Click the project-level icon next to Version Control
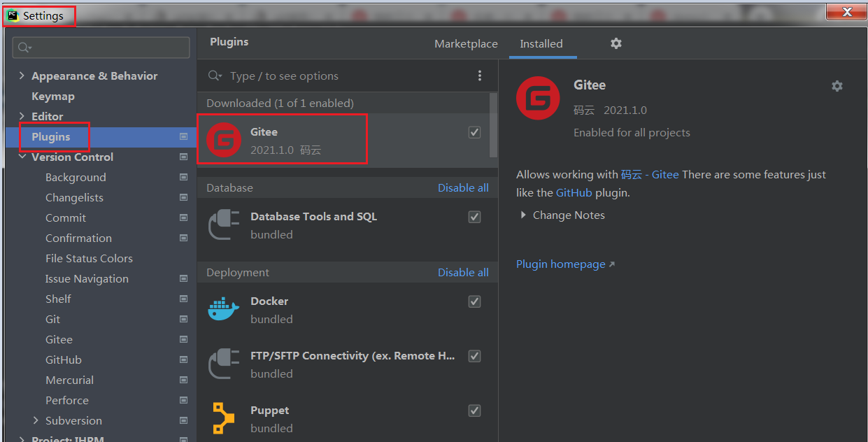This screenshot has height=442, width=868. click(x=183, y=157)
